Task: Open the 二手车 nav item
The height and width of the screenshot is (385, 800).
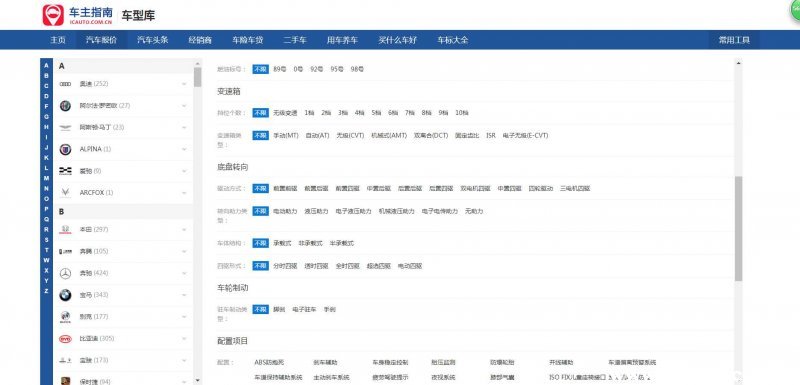Action: (295, 40)
